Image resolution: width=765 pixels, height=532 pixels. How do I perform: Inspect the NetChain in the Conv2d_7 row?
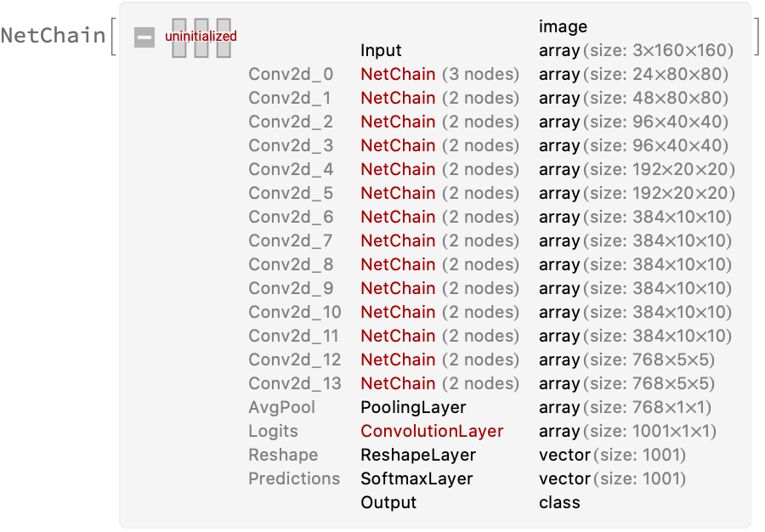(398, 241)
